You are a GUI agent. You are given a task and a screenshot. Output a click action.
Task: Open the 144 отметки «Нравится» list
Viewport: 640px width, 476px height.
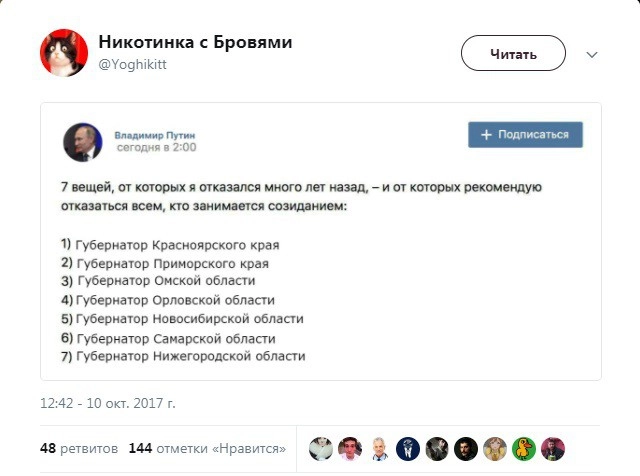coord(207,448)
